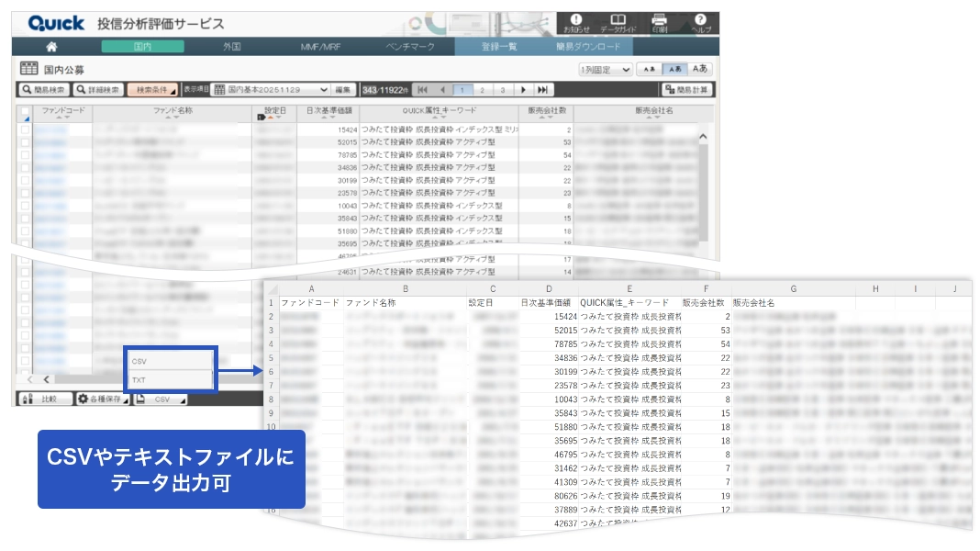The image size is (980, 551).
Task: Open 簡易計算 calculator tool
Action: tap(686, 90)
